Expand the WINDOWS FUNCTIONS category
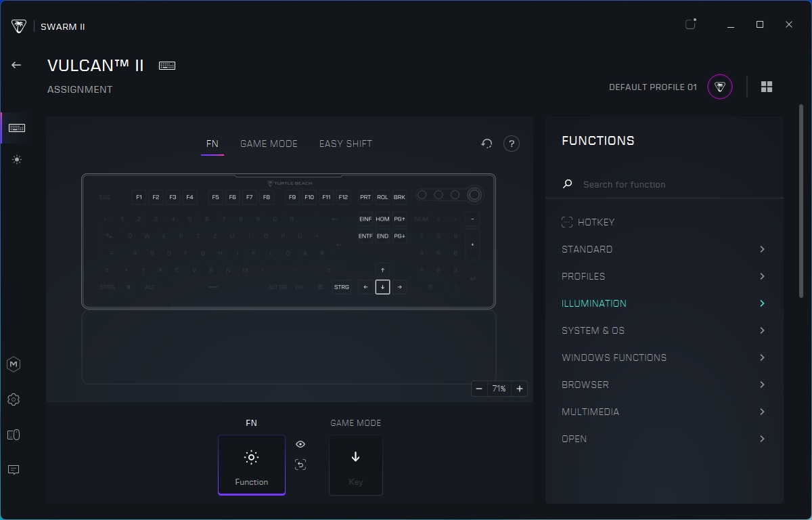812x520 pixels. [x=664, y=357]
